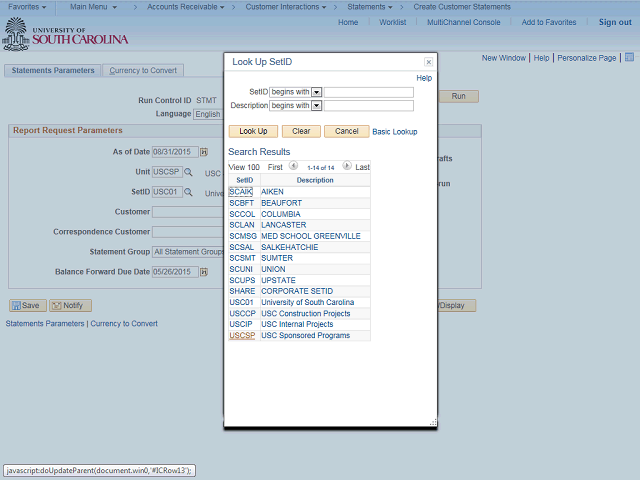This screenshot has height=480, width=640.
Task: Click the Run button
Action: pyautogui.click(x=458, y=96)
